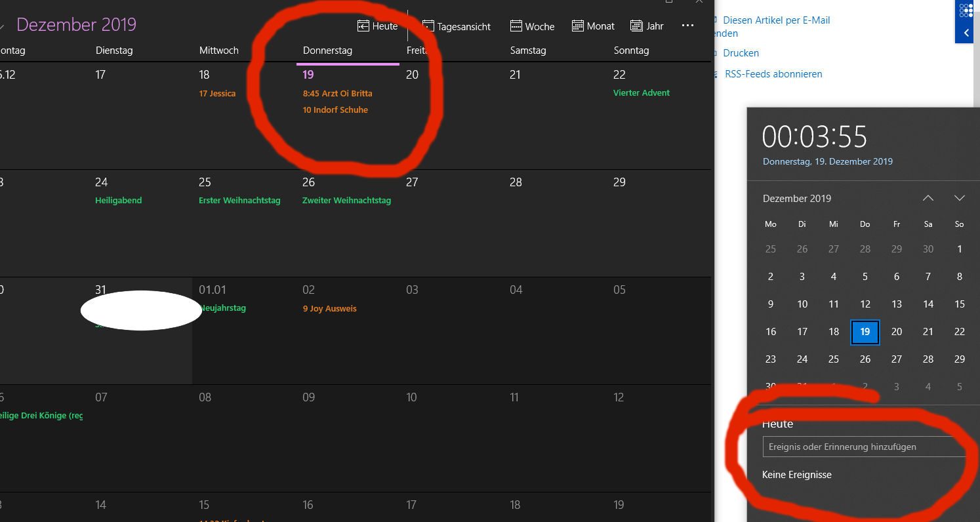The height and width of the screenshot is (522, 980).
Task: Click Dezember 2019 header in flyout calendar
Action: [797, 198]
